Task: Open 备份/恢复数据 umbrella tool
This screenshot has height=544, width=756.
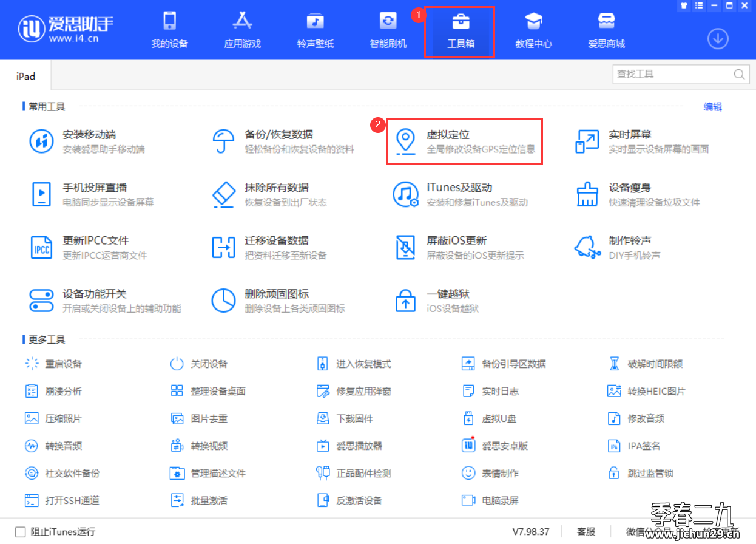Action: pos(283,141)
